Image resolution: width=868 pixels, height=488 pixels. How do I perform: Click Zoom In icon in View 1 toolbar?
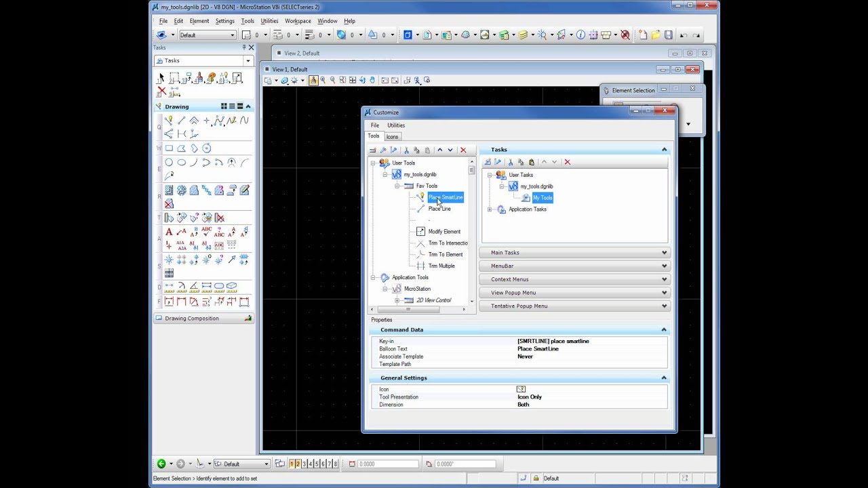323,80
